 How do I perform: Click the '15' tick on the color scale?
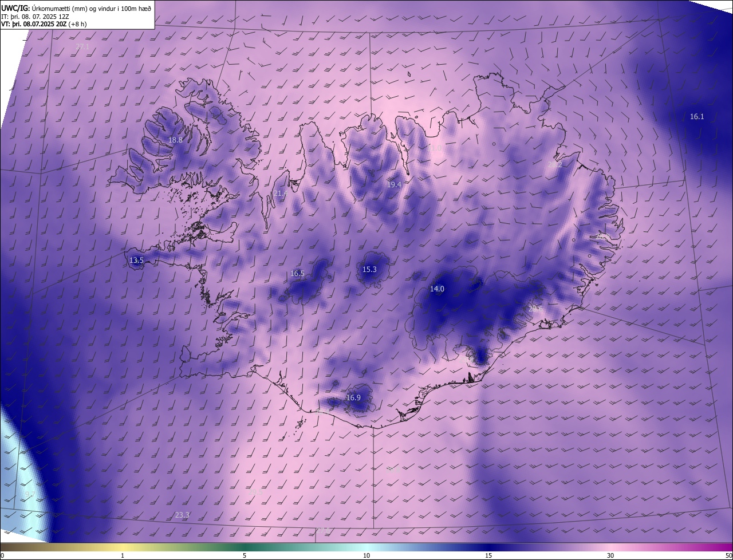coord(488,555)
